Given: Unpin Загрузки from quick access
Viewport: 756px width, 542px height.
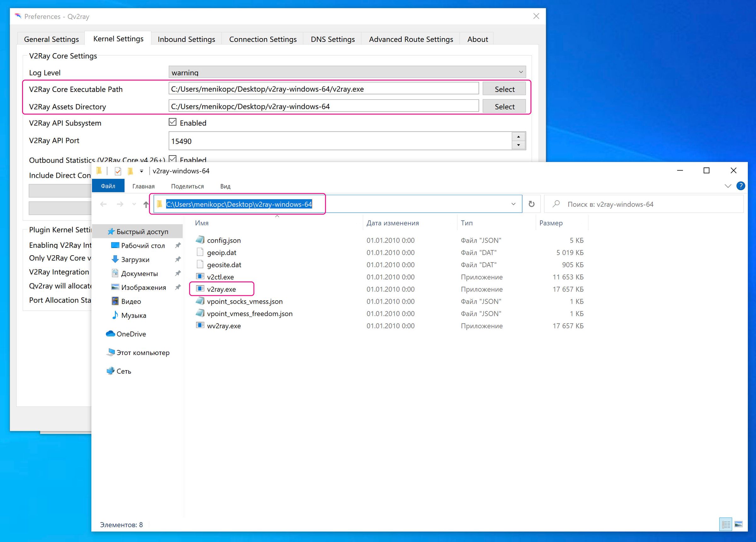Looking at the screenshot, I should 178,259.
